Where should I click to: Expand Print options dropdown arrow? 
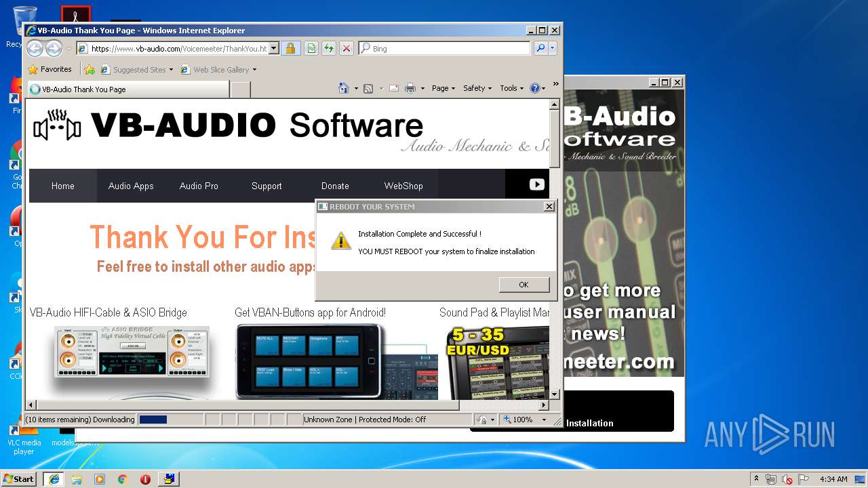[x=422, y=89]
